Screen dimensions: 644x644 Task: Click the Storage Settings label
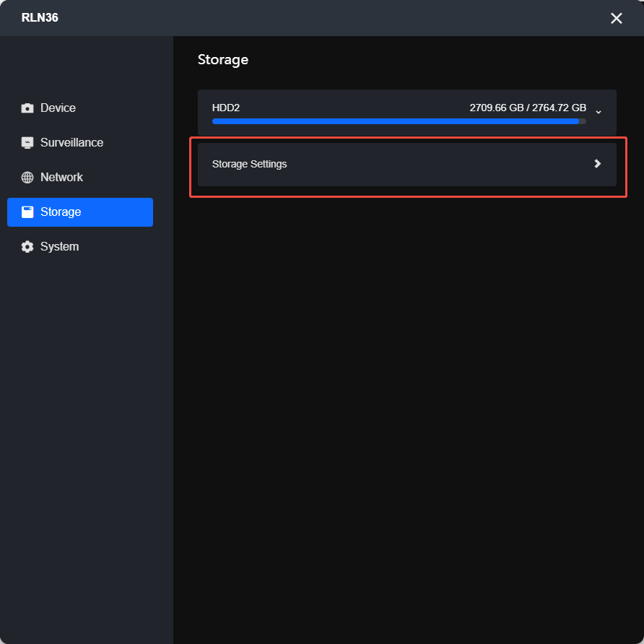point(249,164)
